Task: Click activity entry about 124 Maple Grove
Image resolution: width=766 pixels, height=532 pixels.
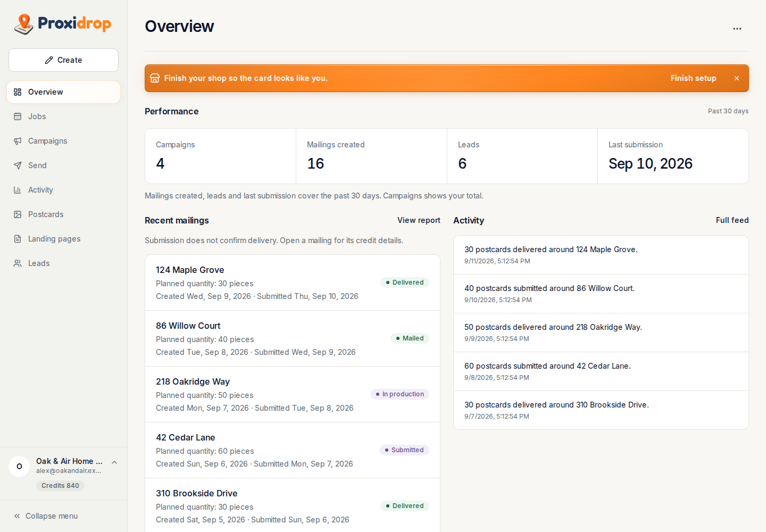Action: click(601, 255)
